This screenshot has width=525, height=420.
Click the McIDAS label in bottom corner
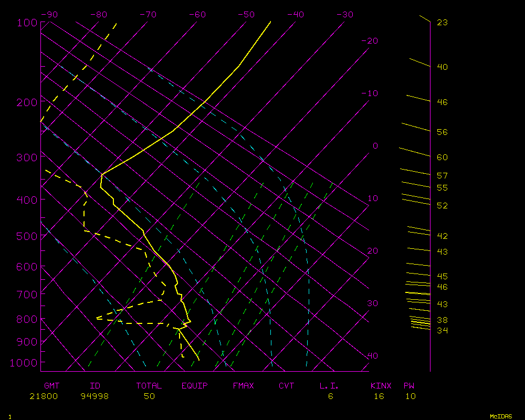pyautogui.click(x=501, y=416)
